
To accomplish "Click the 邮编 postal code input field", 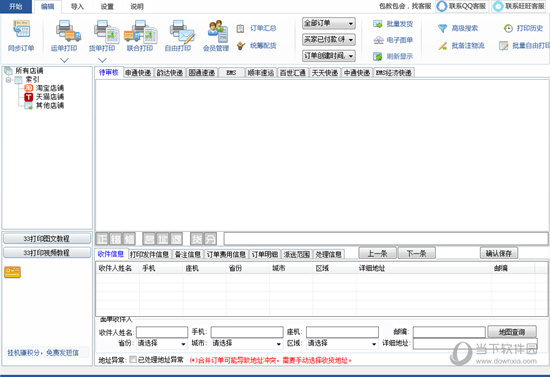I will [x=449, y=332].
